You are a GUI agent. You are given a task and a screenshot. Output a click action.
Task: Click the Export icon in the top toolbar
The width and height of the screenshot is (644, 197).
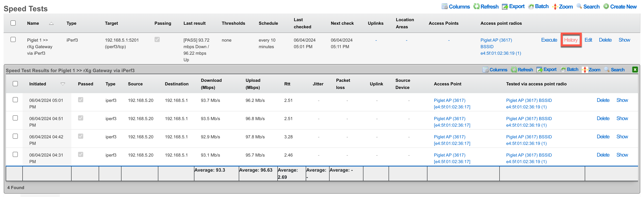click(x=505, y=7)
